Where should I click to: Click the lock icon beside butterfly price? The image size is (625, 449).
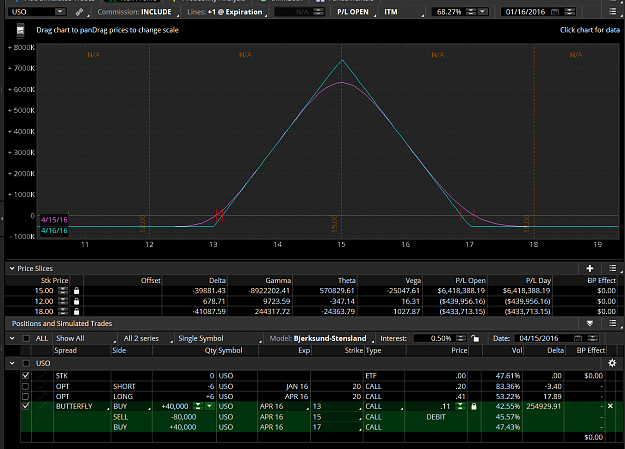(474, 406)
